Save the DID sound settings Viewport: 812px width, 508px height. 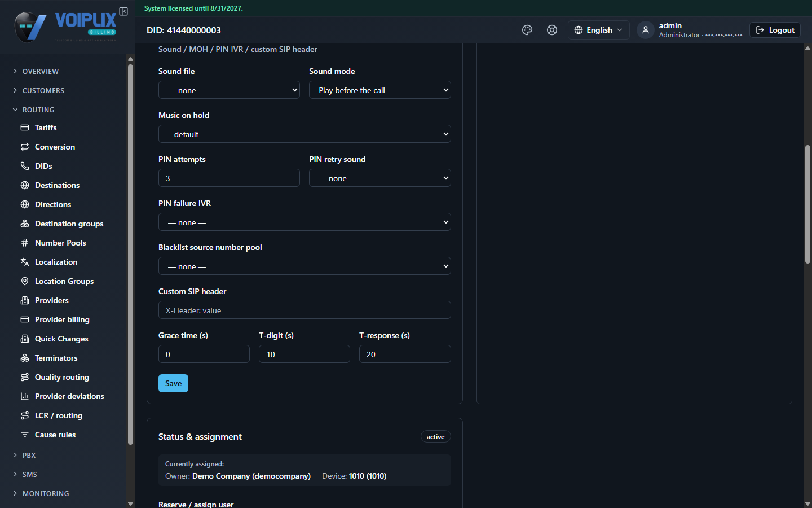(173, 383)
